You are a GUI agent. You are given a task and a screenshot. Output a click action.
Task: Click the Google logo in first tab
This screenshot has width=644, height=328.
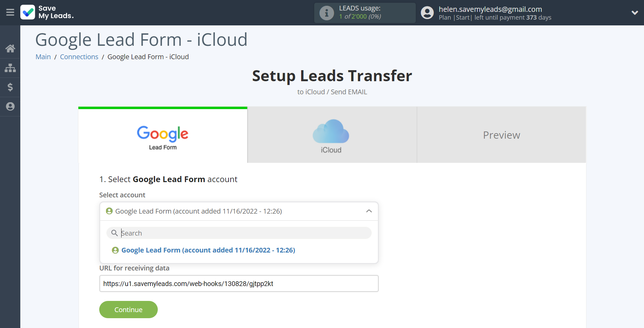tap(163, 134)
